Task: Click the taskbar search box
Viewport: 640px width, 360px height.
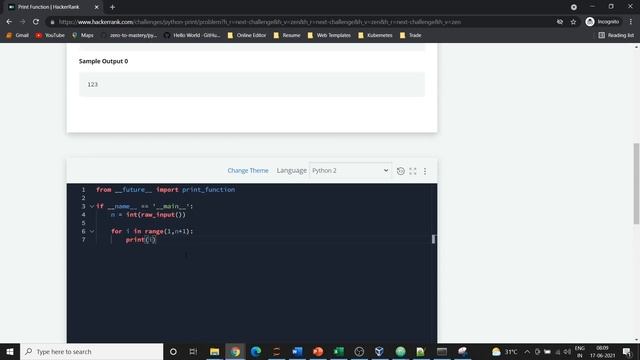Action: 91,351
